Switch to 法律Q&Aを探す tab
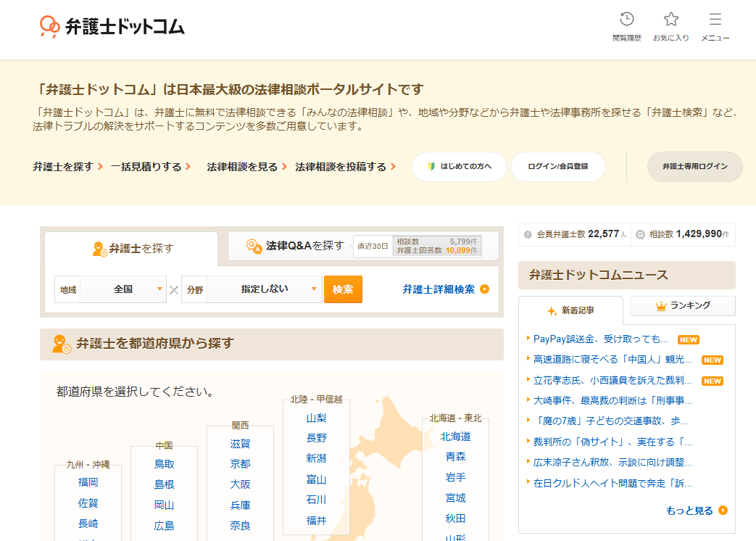Screen dimensions: 756x541 click(296, 246)
